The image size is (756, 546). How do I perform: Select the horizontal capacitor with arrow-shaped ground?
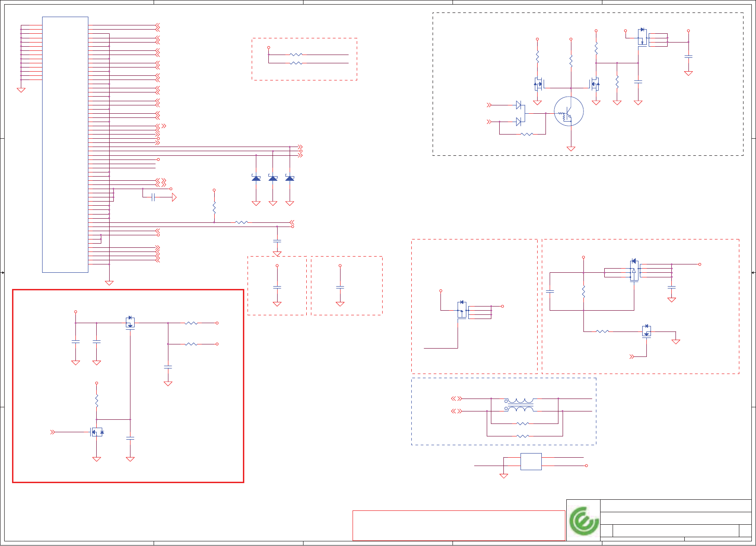pyautogui.click(x=154, y=197)
